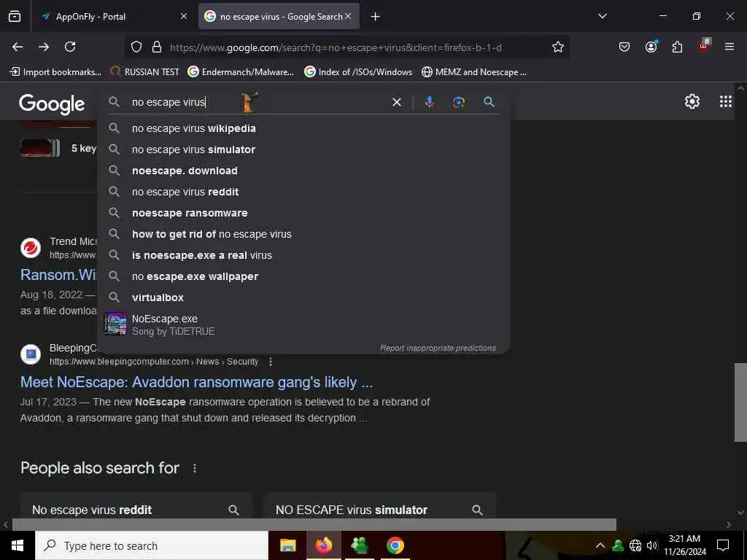Click vertical scrollbar thumb
This screenshot has width=747, height=560.
point(740,402)
